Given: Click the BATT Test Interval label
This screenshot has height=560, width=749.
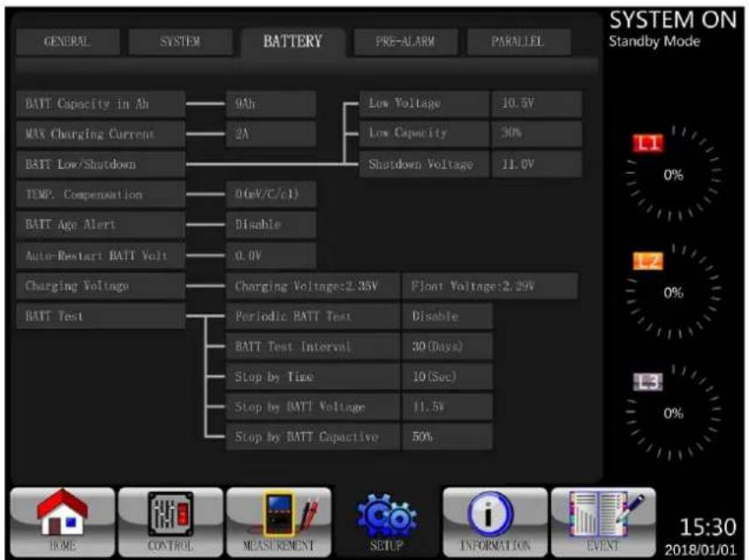Looking at the screenshot, I should [x=313, y=346].
